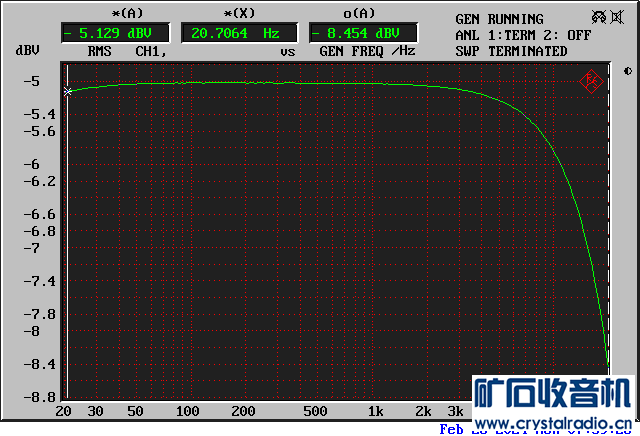
Task: Click the 3k frequency axis label
Action: pyautogui.click(x=456, y=411)
